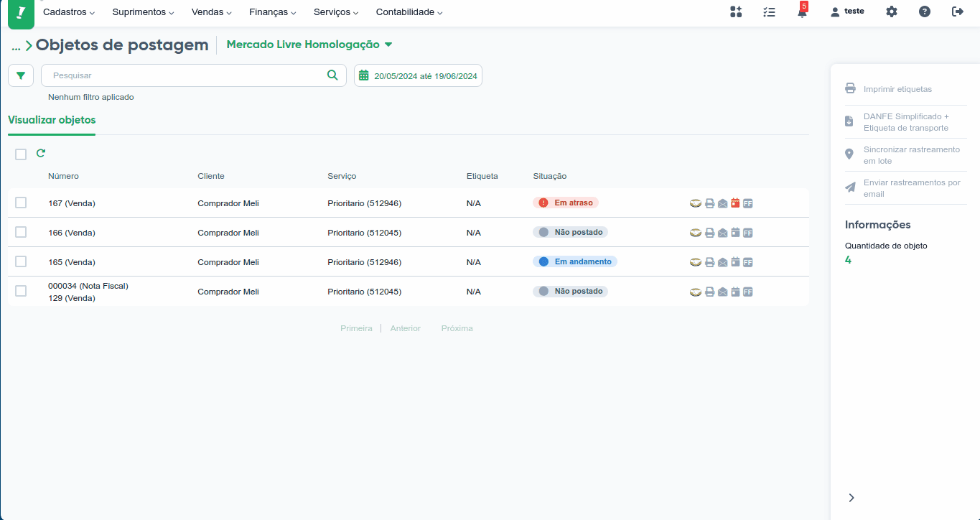Open the filter funnel button
Screen dimensions: 980x520
pyautogui.click(x=21, y=75)
